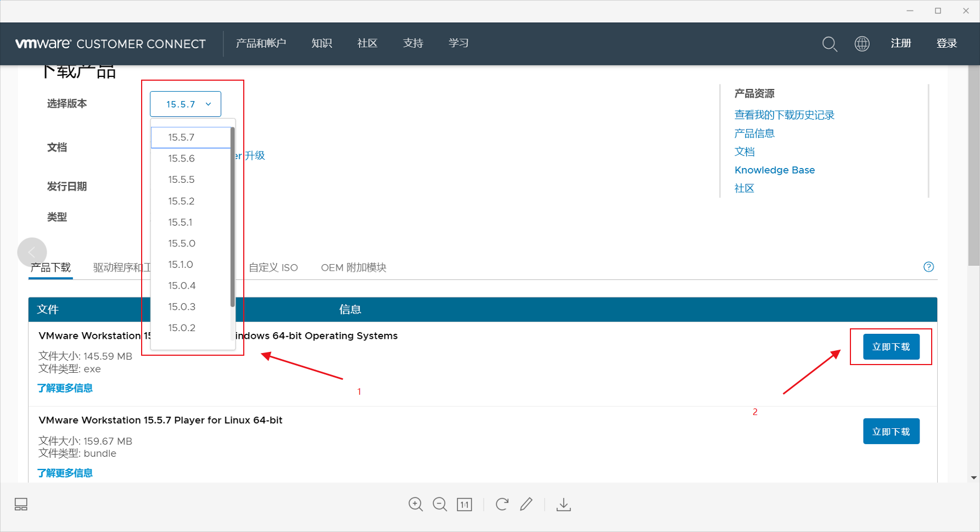Pick version 15.5.1 from list
The width and height of the screenshot is (980, 532).
(x=191, y=222)
